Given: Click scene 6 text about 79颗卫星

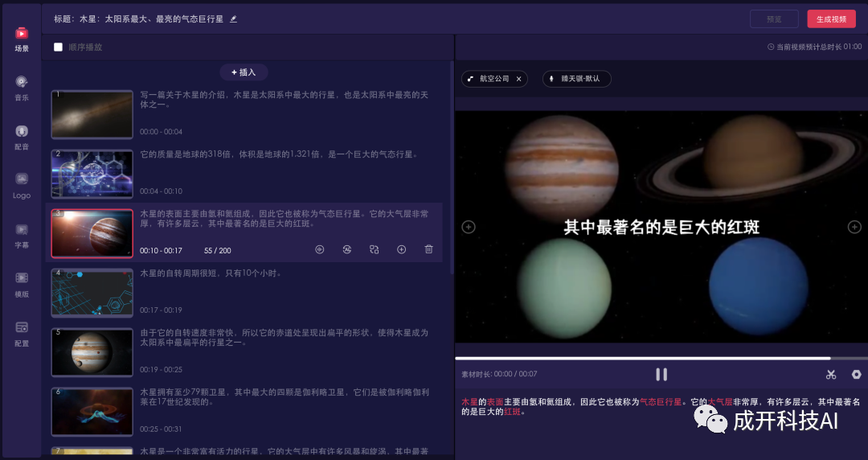Looking at the screenshot, I should 284,396.
